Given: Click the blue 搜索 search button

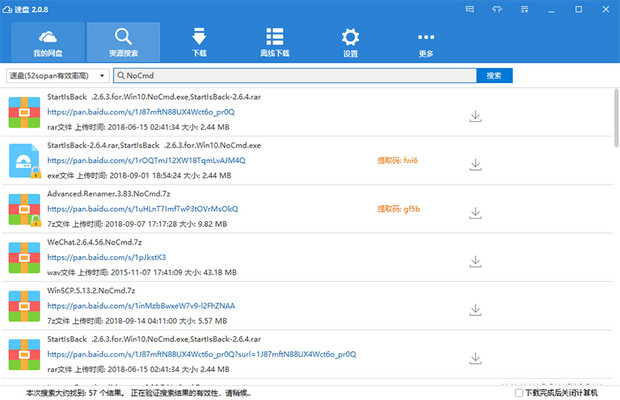Looking at the screenshot, I should 494,75.
